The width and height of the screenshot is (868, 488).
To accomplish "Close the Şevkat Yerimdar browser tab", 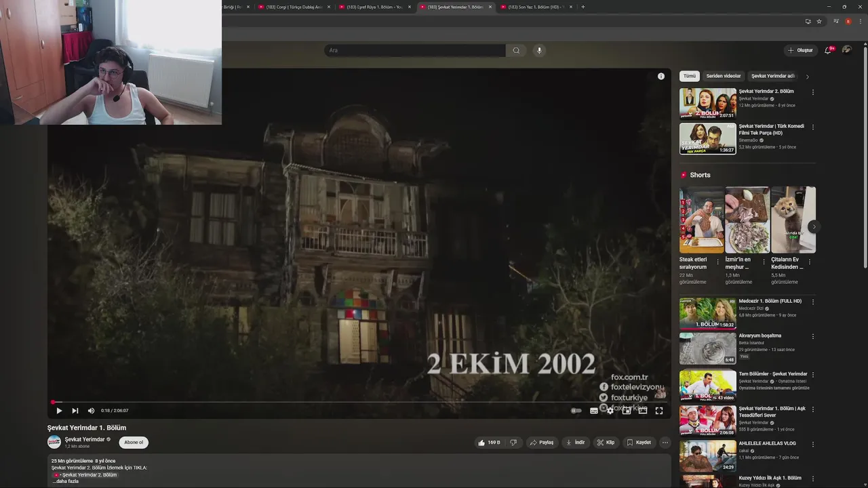I will point(490,7).
